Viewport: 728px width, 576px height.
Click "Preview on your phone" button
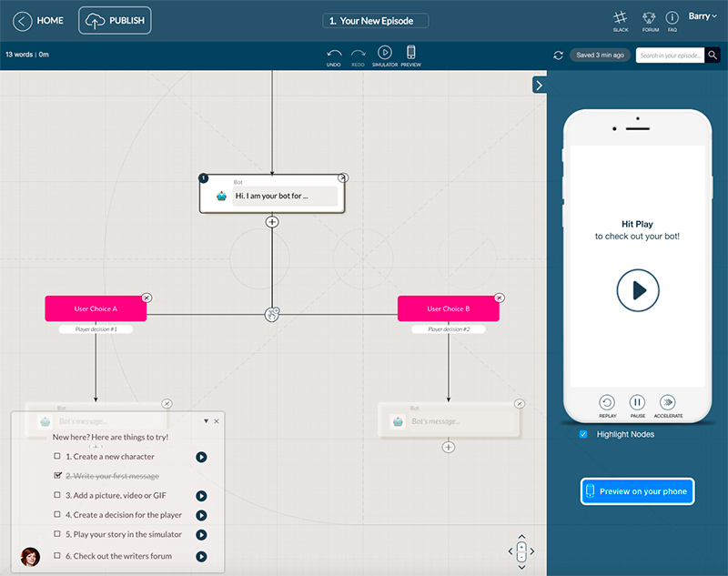(637, 491)
